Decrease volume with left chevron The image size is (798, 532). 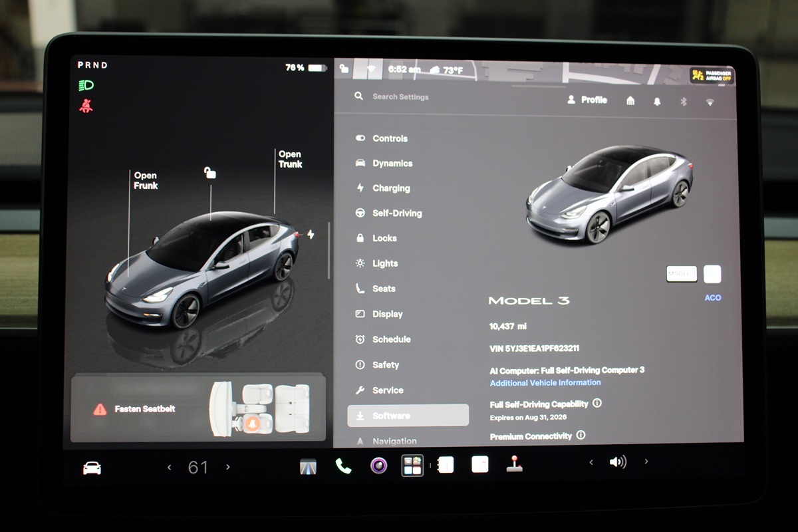591,462
